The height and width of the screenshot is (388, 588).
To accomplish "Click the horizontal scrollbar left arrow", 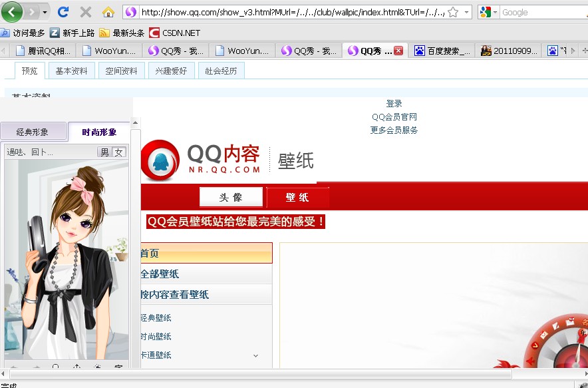I will tap(3, 374).
